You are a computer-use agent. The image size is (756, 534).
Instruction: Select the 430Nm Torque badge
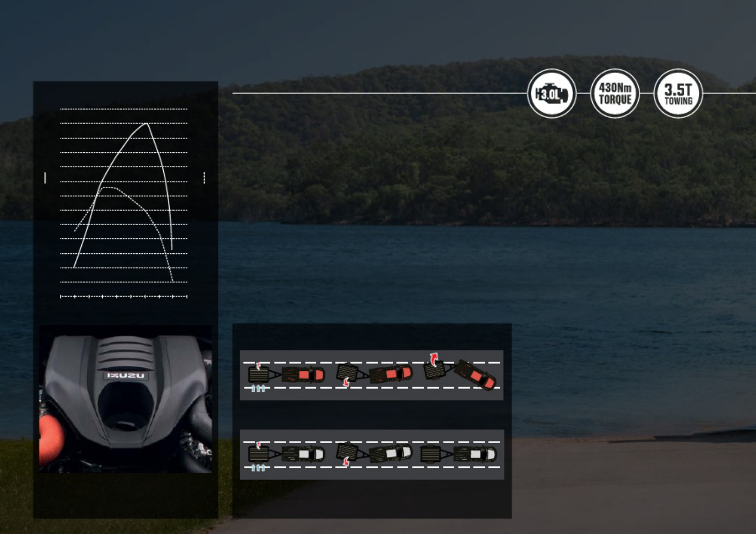click(615, 94)
